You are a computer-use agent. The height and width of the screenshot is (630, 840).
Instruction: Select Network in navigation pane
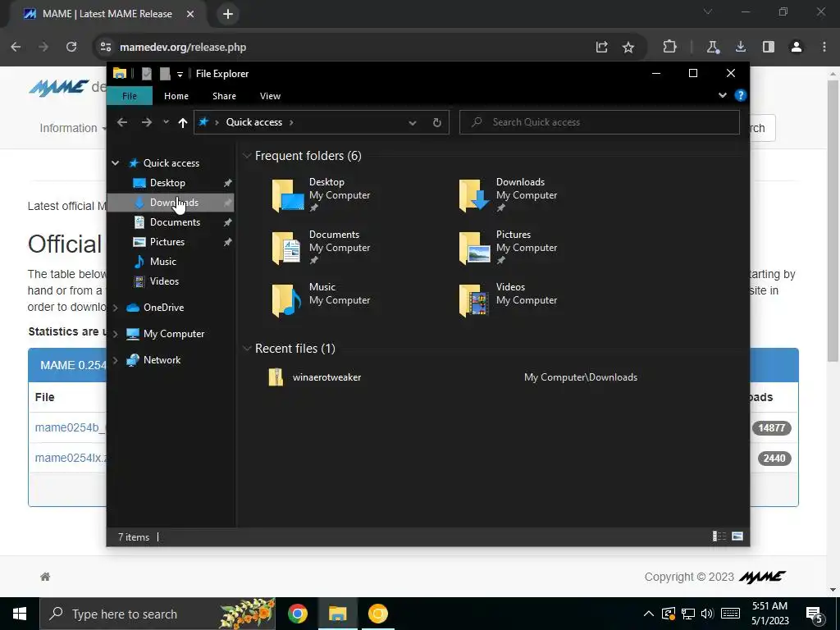[x=162, y=360]
